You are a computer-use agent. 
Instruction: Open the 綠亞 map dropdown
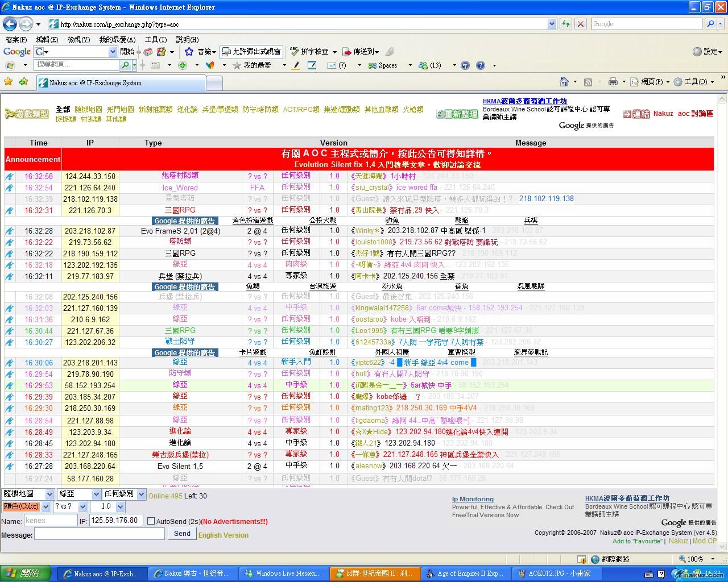point(78,494)
